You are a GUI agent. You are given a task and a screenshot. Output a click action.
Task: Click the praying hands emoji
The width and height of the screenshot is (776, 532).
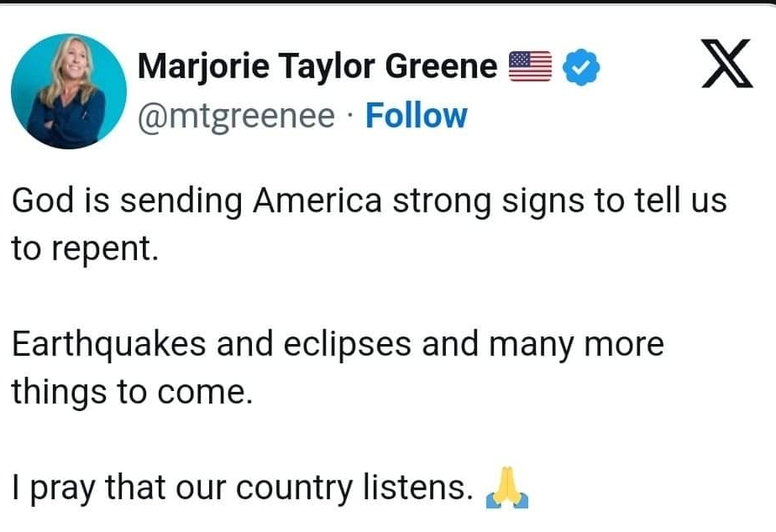coord(507,488)
